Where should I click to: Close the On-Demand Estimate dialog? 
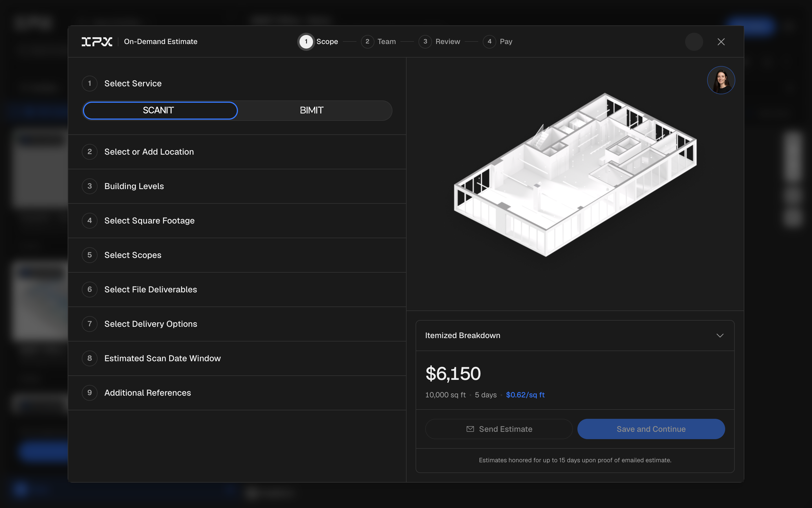[x=721, y=42]
